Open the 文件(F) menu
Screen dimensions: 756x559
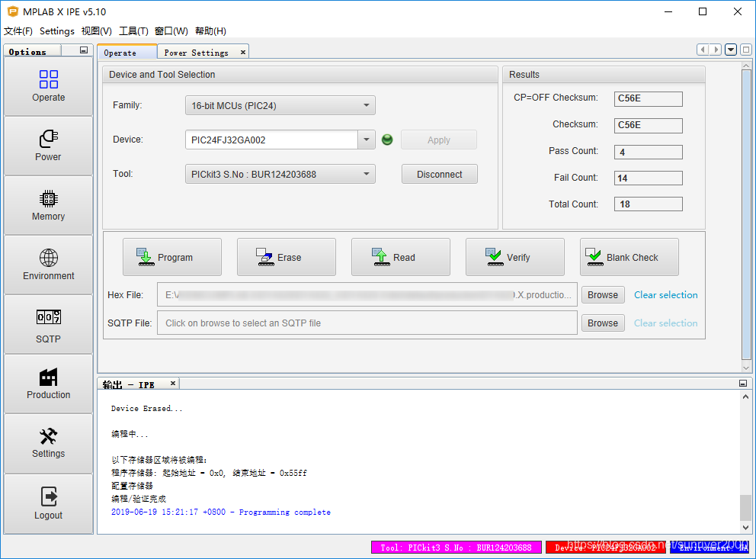(18, 31)
